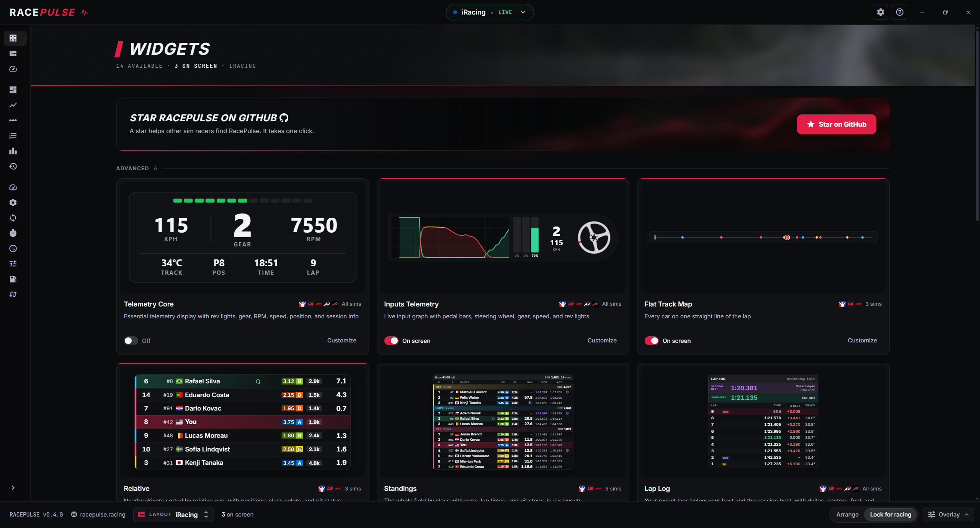Click Customize for Flat Track Map
The image size is (980, 528).
click(862, 341)
